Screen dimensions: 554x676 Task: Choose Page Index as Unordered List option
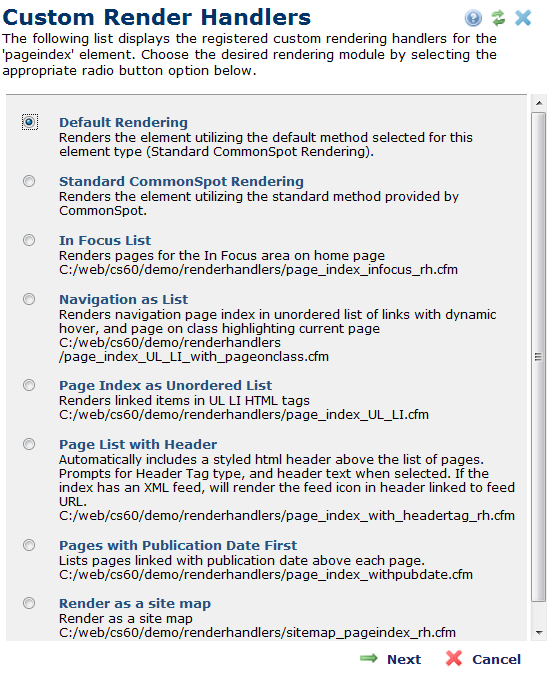coord(29,385)
